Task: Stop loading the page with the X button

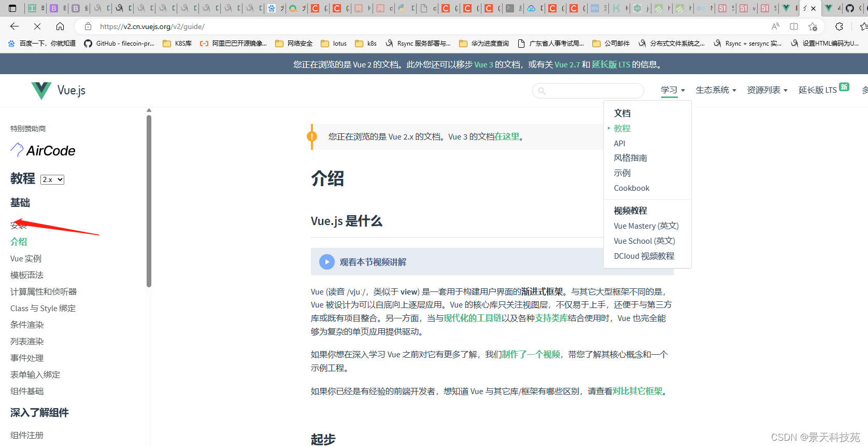Action: [x=37, y=26]
